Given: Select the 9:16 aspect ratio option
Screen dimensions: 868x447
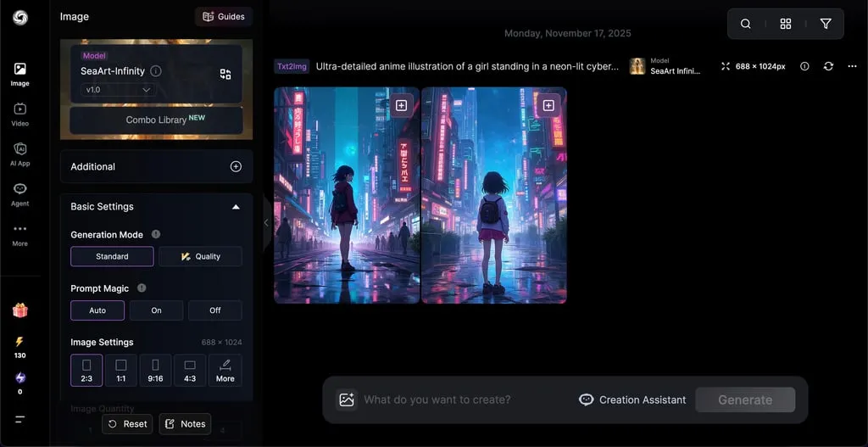Looking at the screenshot, I should (x=155, y=371).
